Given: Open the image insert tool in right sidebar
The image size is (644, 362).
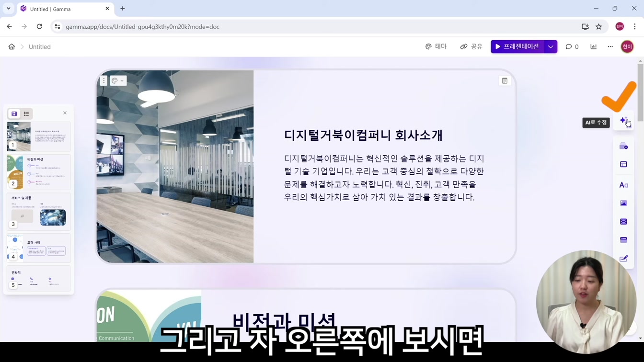Looking at the screenshot, I should [x=623, y=203].
